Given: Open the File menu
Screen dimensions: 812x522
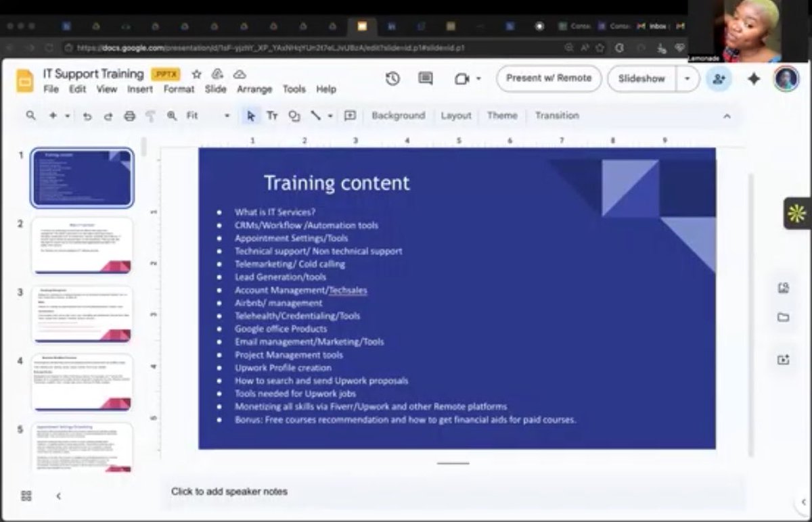Looking at the screenshot, I should point(51,89).
